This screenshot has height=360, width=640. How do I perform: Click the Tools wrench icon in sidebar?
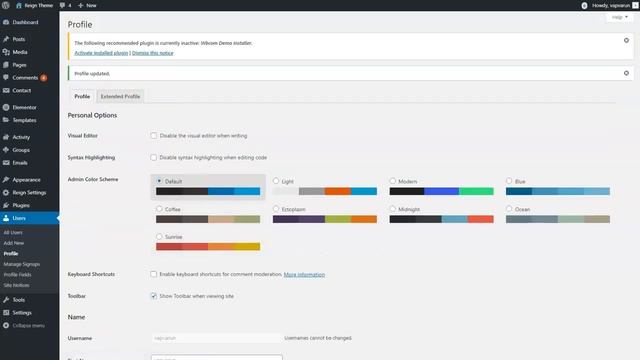tap(6, 300)
